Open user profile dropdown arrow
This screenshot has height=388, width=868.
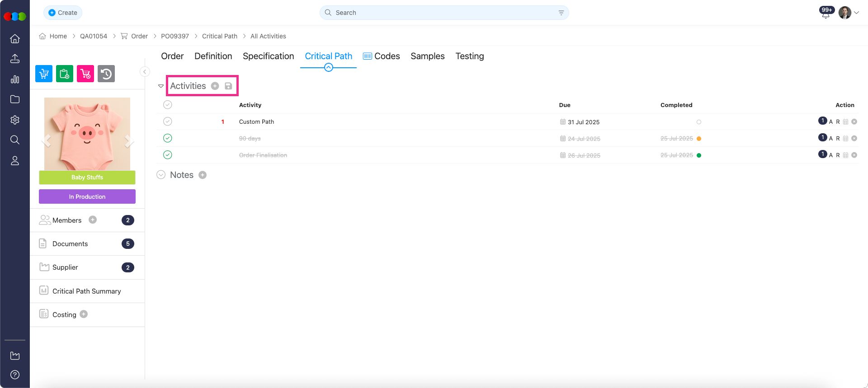tap(856, 13)
